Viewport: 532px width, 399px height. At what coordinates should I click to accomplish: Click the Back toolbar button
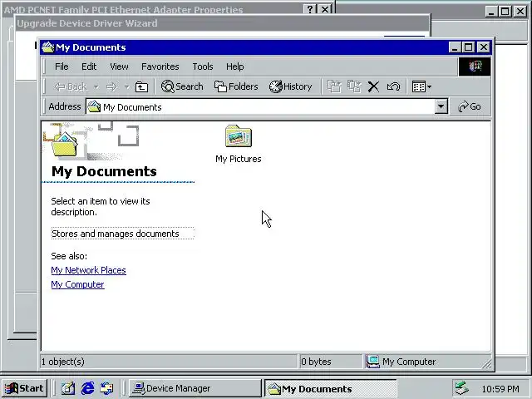[x=71, y=86]
